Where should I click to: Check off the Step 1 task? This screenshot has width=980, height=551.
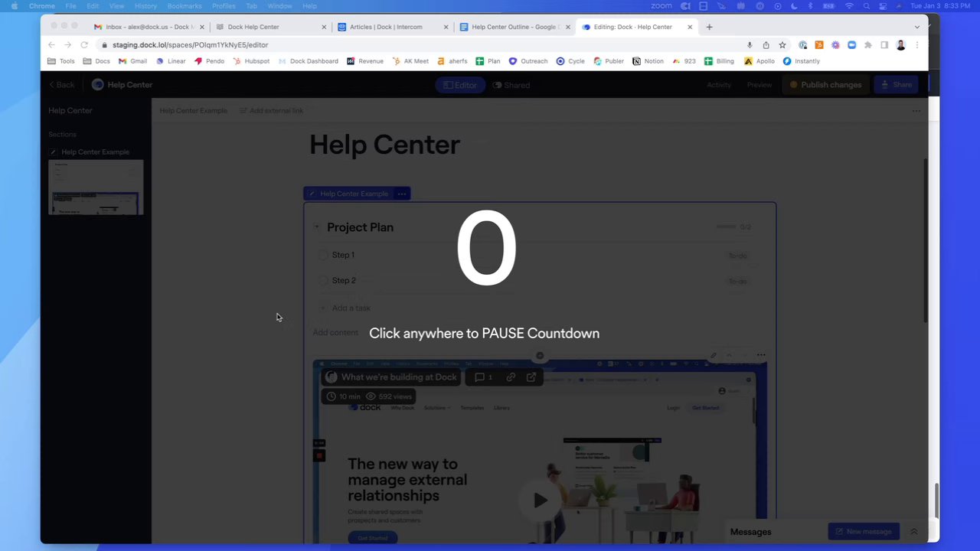322,255
